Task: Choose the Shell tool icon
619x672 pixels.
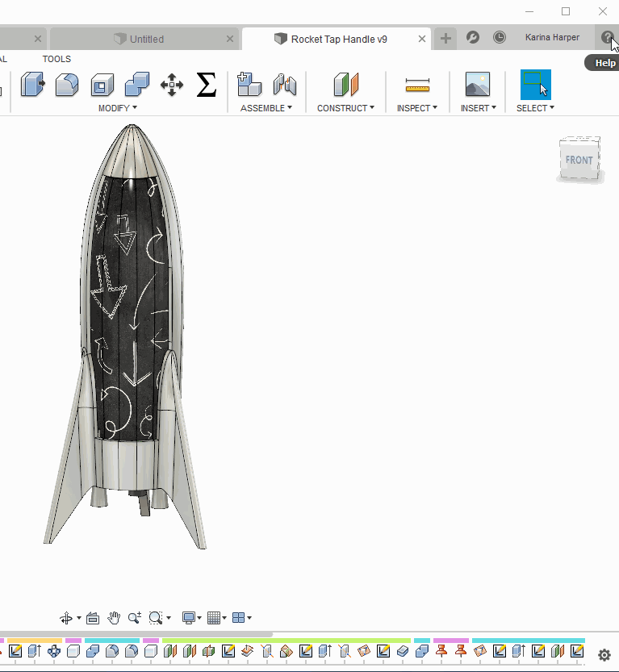Action: [x=102, y=85]
